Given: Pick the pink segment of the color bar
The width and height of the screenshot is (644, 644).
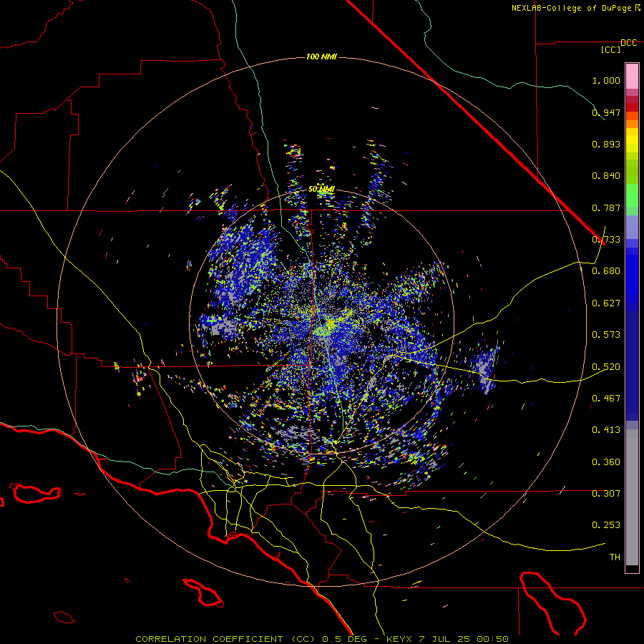Looking at the screenshot, I should coord(632,76).
